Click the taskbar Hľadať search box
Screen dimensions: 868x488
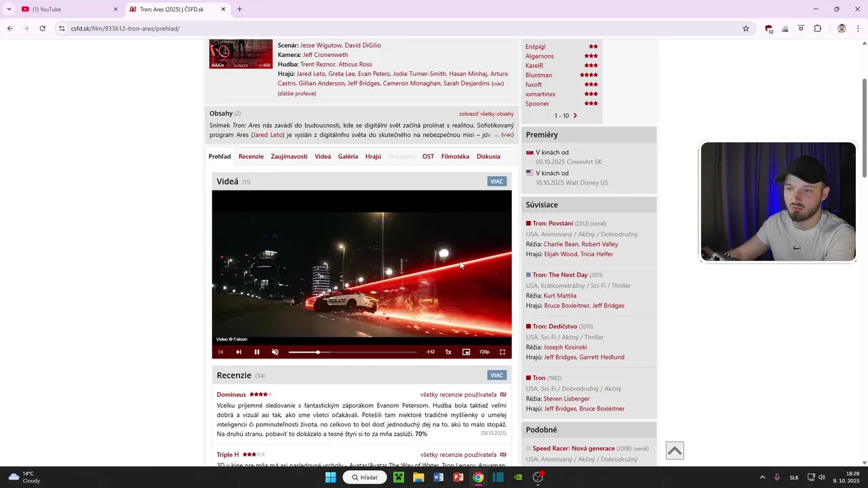(x=365, y=477)
